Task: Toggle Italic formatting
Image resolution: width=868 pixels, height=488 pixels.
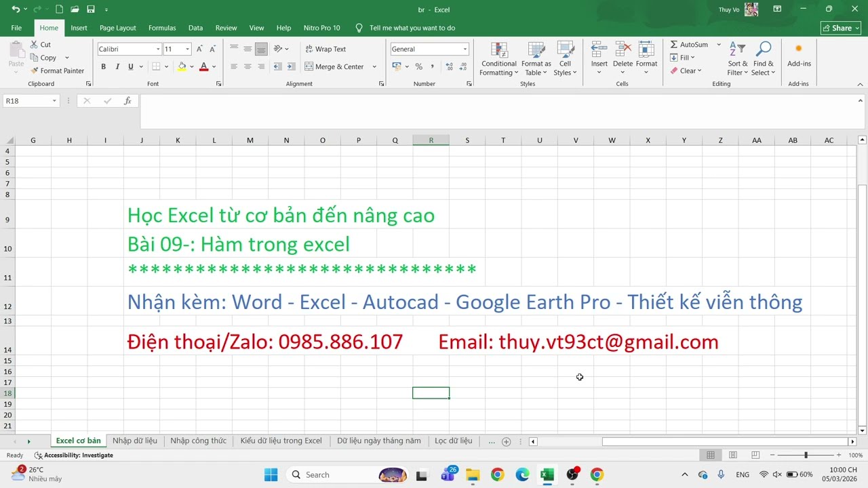Action: (117, 66)
